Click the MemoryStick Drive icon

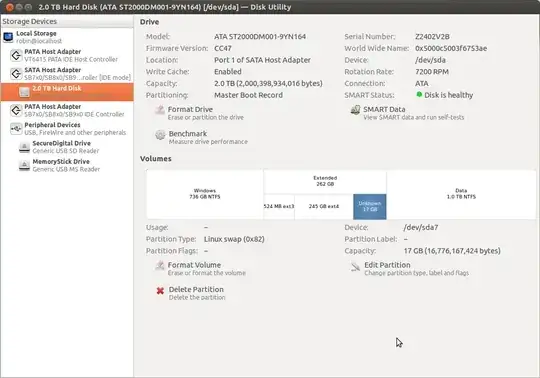[x=24, y=165]
